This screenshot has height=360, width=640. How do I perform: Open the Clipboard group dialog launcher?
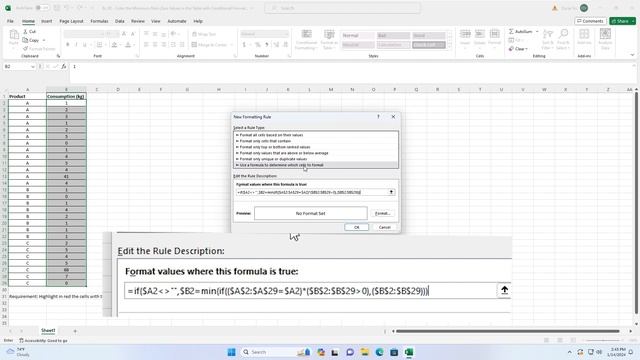(58, 56)
